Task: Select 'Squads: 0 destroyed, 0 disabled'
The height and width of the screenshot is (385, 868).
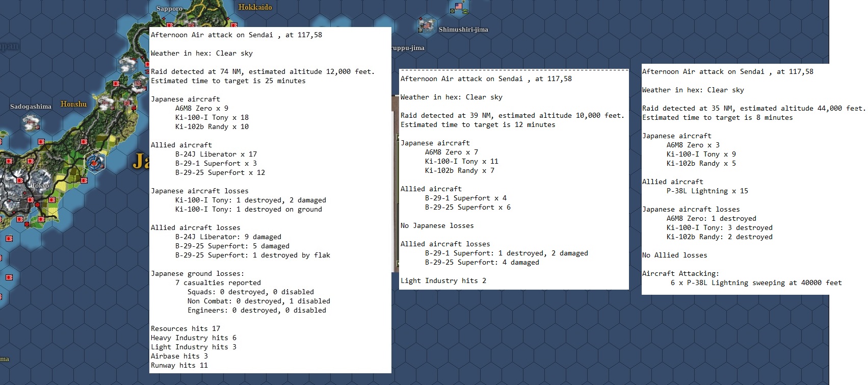Action: [x=251, y=292]
